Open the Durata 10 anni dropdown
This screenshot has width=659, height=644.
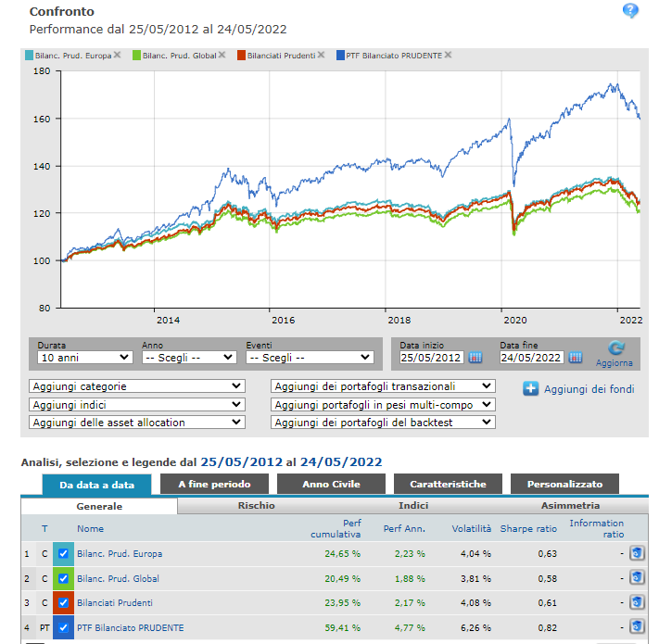tap(85, 358)
